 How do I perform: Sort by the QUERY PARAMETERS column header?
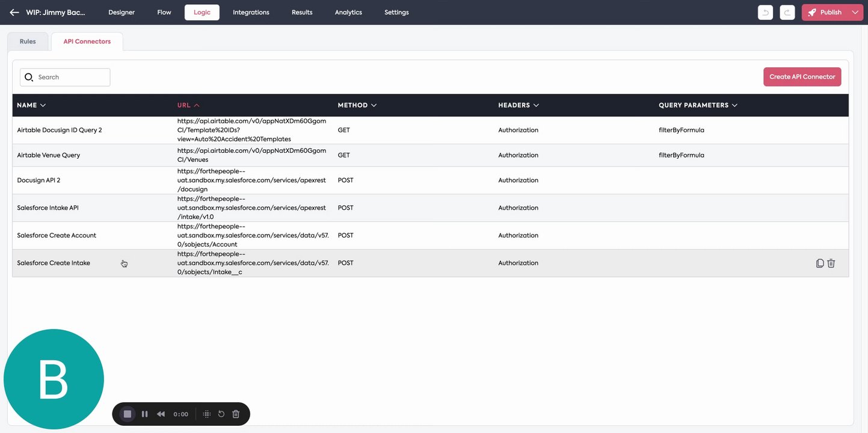point(698,105)
